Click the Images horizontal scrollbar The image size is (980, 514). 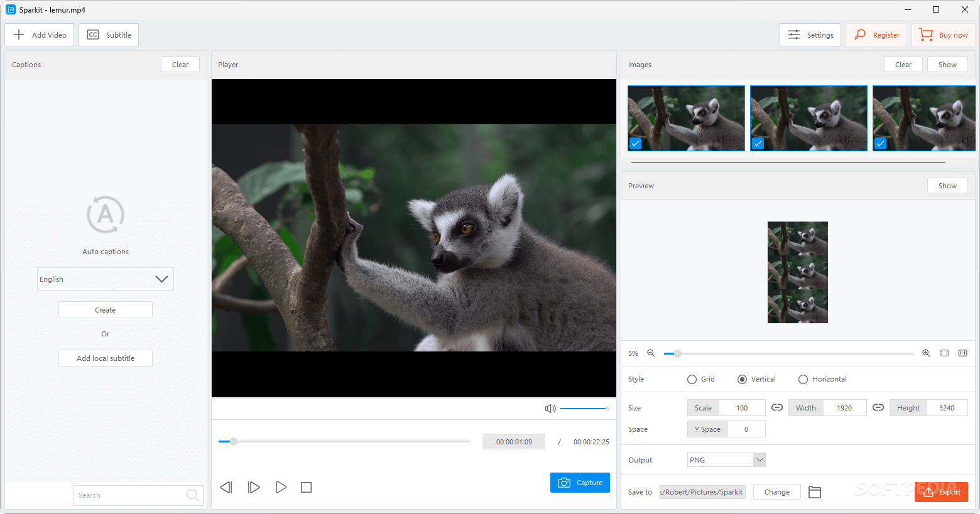[788, 163]
